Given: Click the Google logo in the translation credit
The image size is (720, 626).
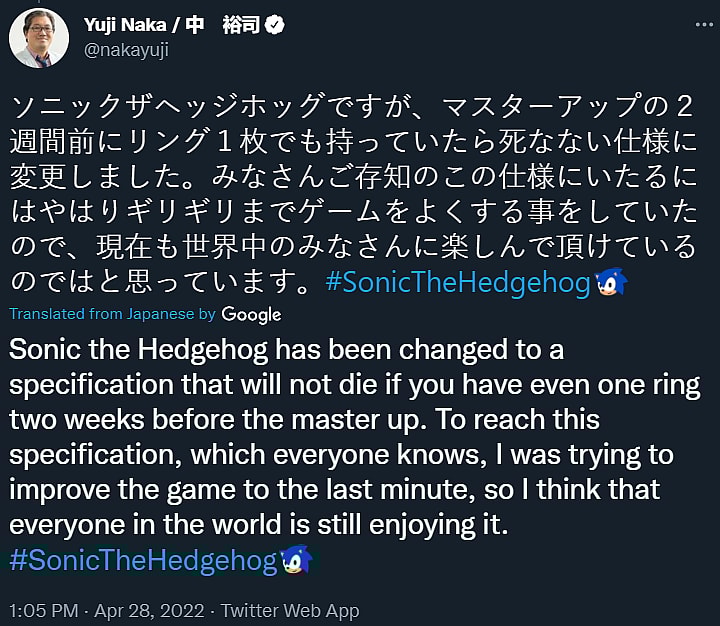Looking at the screenshot, I should tap(251, 314).
